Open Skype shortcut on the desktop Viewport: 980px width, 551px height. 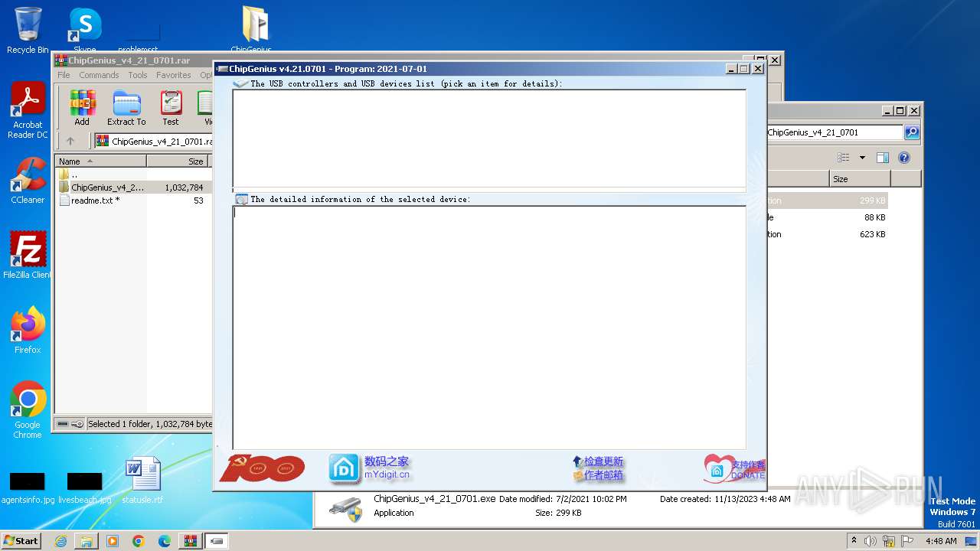click(x=84, y=30)
